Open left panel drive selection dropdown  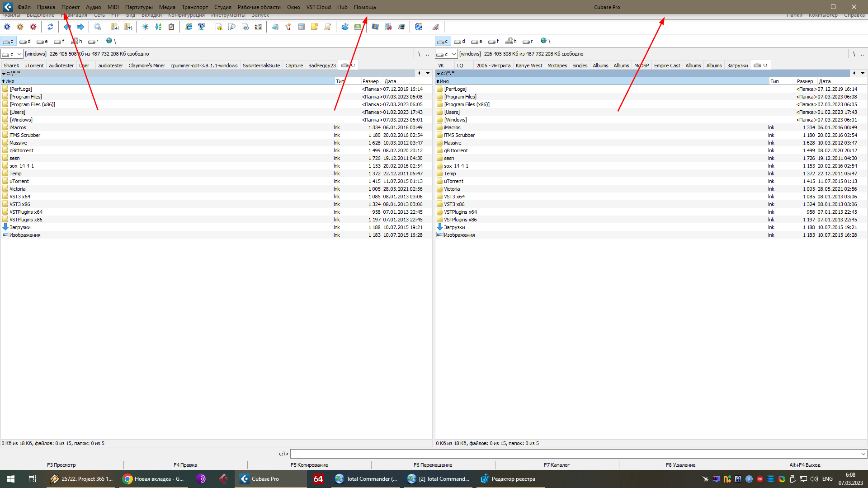tap(19, 54)
